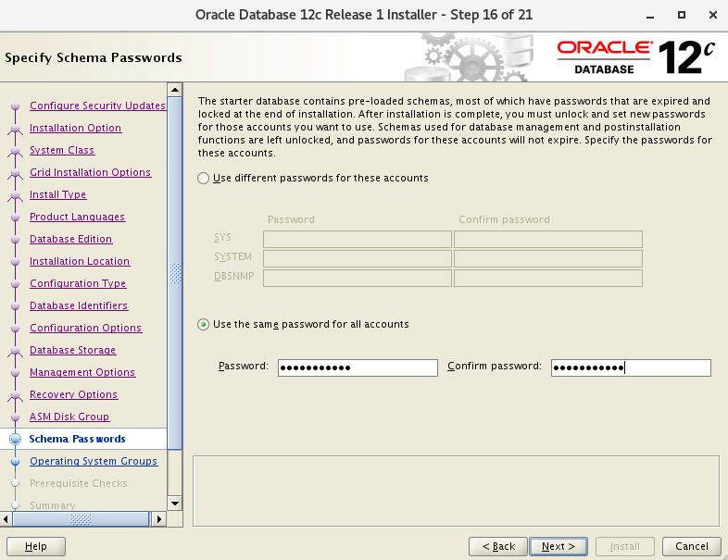Maximize the installer window
This screenshot has height=560, width=728.
point(681,15)
